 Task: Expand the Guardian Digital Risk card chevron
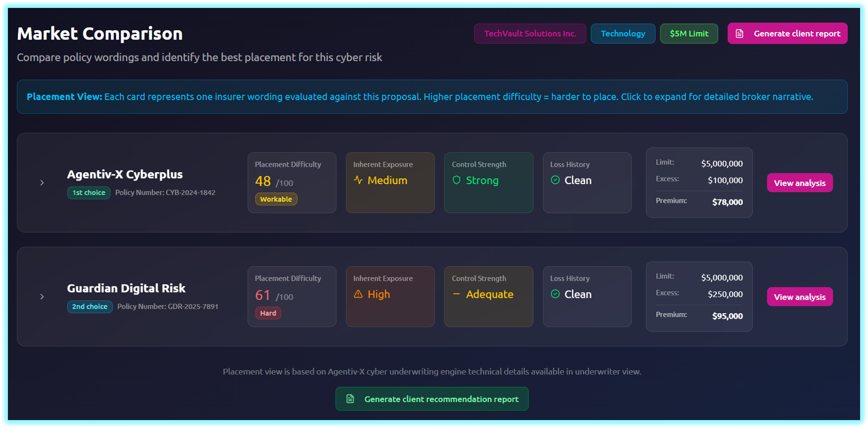click(42, 296)
